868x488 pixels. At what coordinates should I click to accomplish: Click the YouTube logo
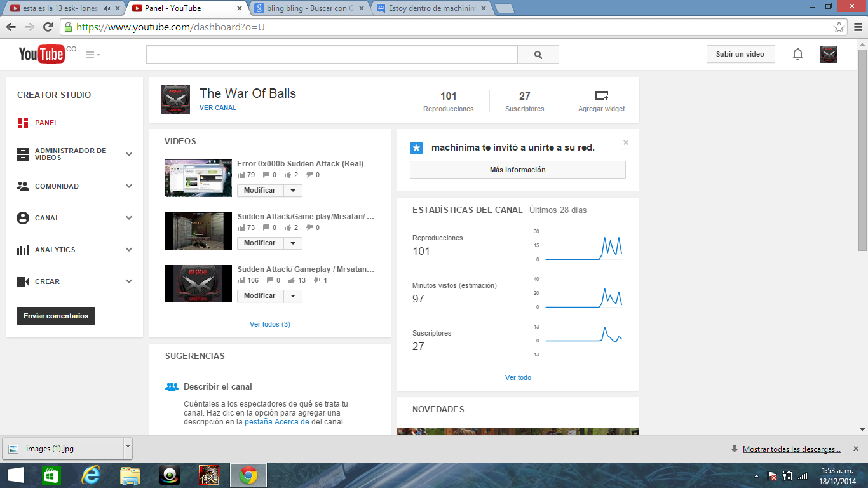pyautogui.click(x=41, y=55)
